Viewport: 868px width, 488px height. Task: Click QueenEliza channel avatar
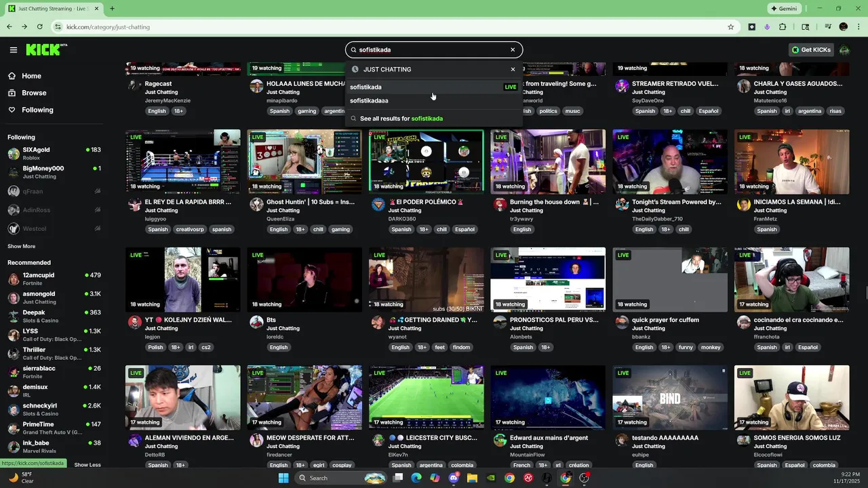pos(256,205)
